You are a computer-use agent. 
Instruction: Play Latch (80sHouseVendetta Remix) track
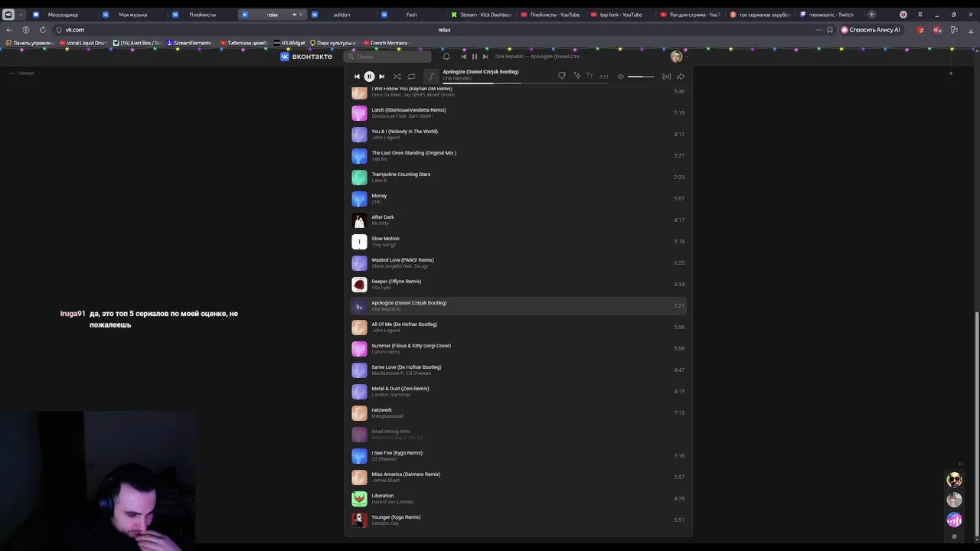(518, 112)
